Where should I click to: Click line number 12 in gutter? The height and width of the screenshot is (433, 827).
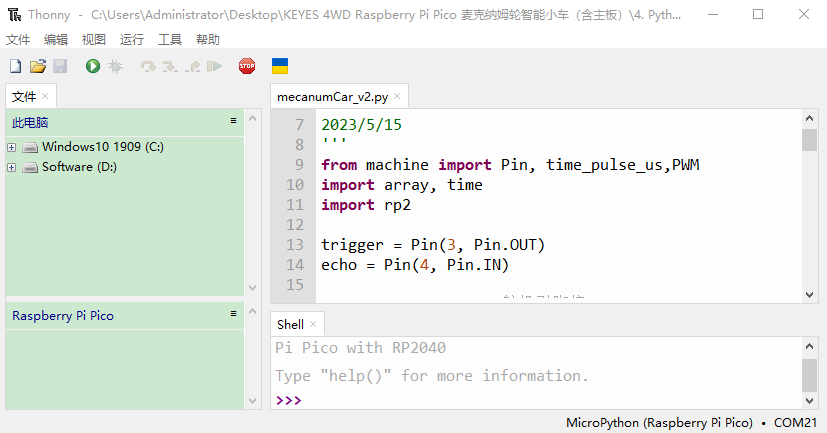coord(295,225)
